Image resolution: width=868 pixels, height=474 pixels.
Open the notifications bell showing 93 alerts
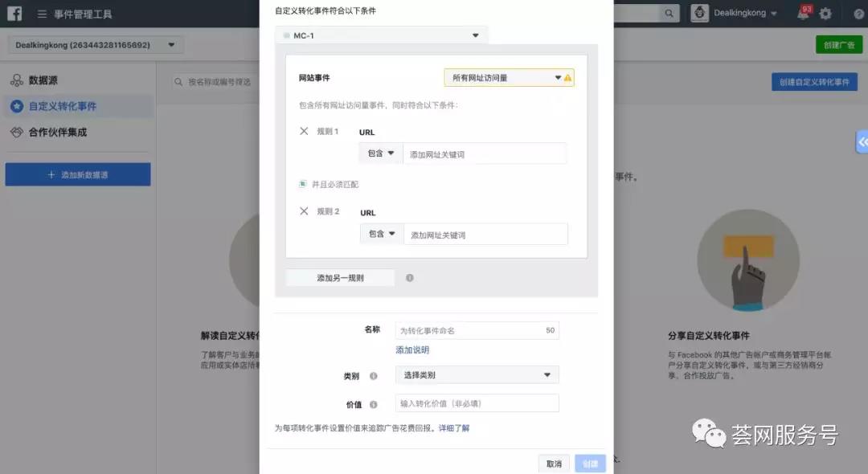[x=802, y=14]
